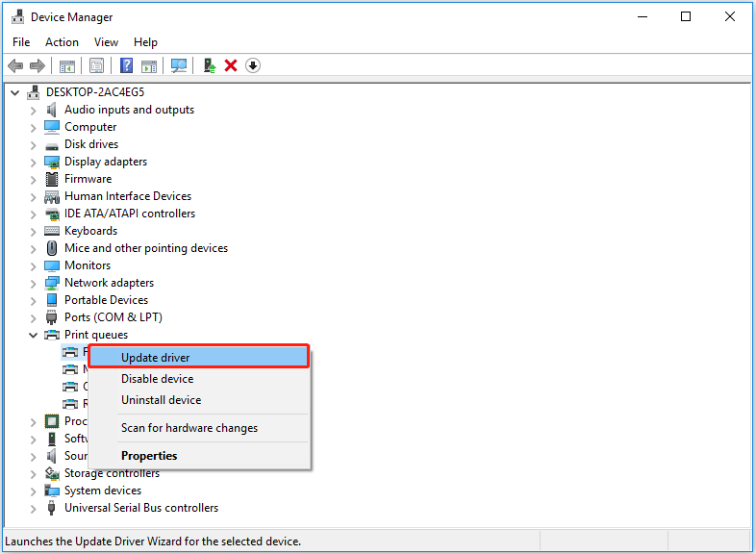The width and height of the screenshot is (756, 554).
Task: Expand the Storage controllers chevron
Action: (x=33, y=474)
